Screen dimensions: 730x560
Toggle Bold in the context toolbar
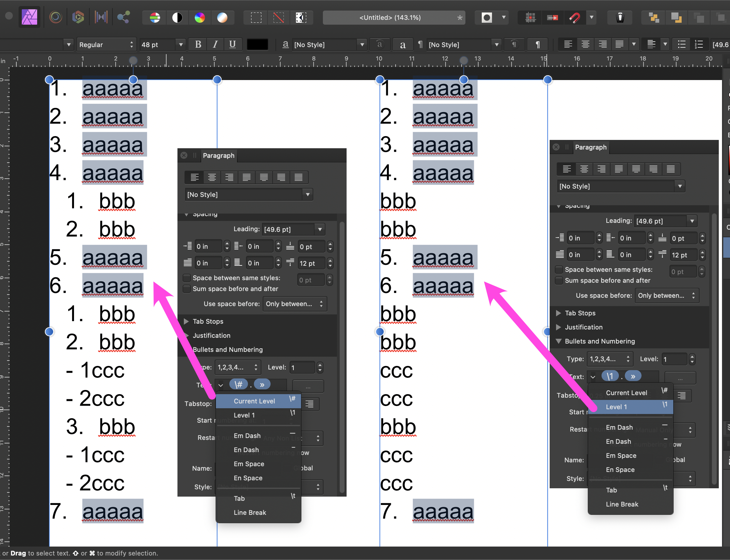click(198, 44)
